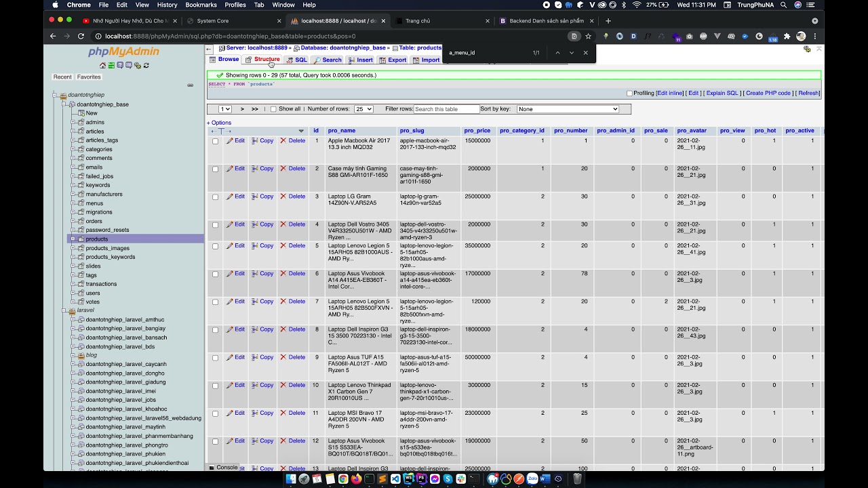Screen dimensions: 868x488
Task: Open Sublime Text from the Dock
Action: click(382, 479)
